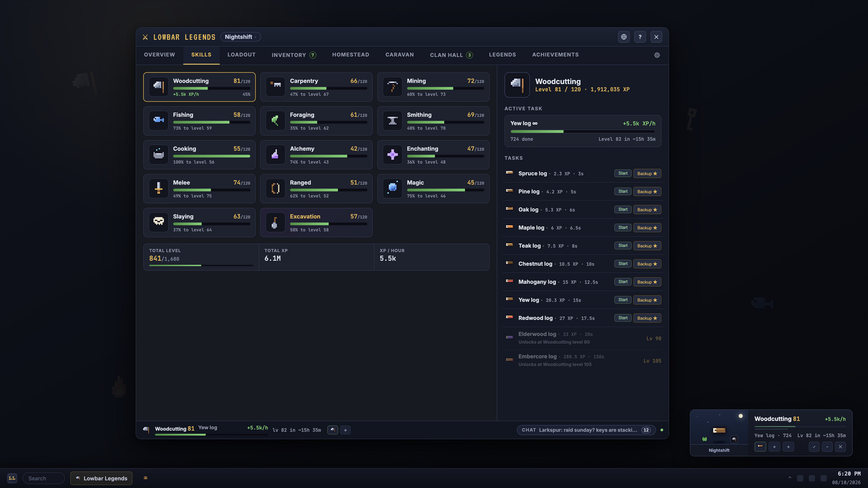Viewport: 868px width, 488px height.
Task: Click the taskbar Search field
Action: click(44, 478)
